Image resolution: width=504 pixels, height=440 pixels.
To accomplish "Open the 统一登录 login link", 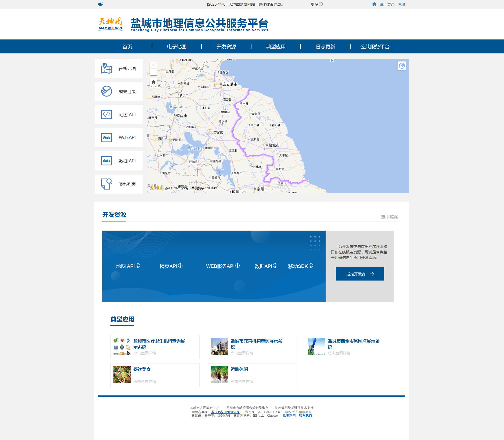I will click(387, 4).
